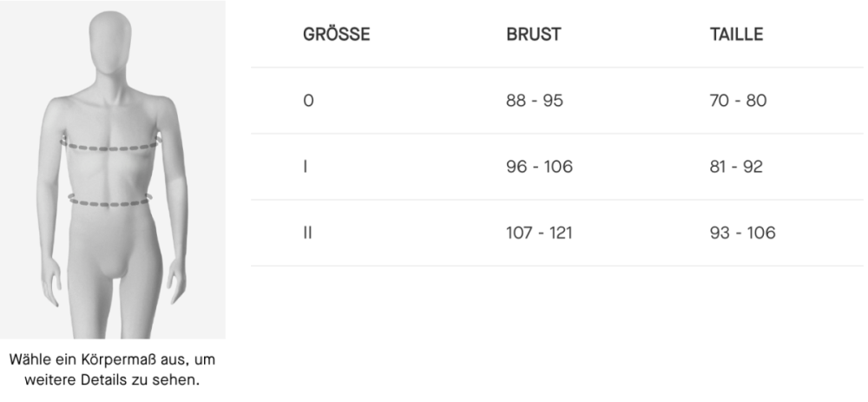
Task: Select size II in the Grösse column
Action: (307, 233)
